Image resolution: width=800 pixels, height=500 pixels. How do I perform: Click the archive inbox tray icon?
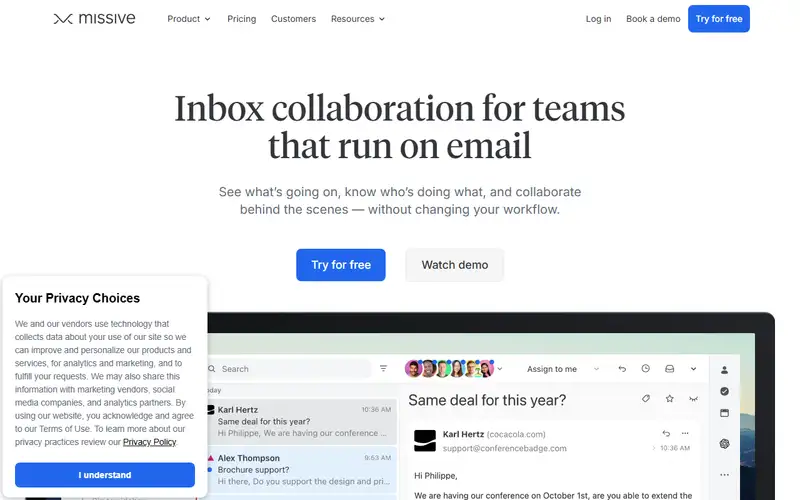coord(669,369)
